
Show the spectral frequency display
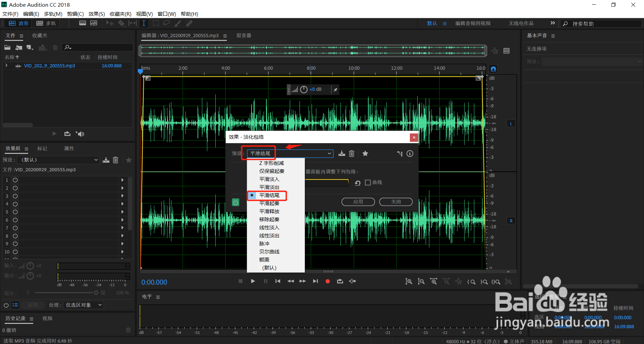click(x=83, y=23)
